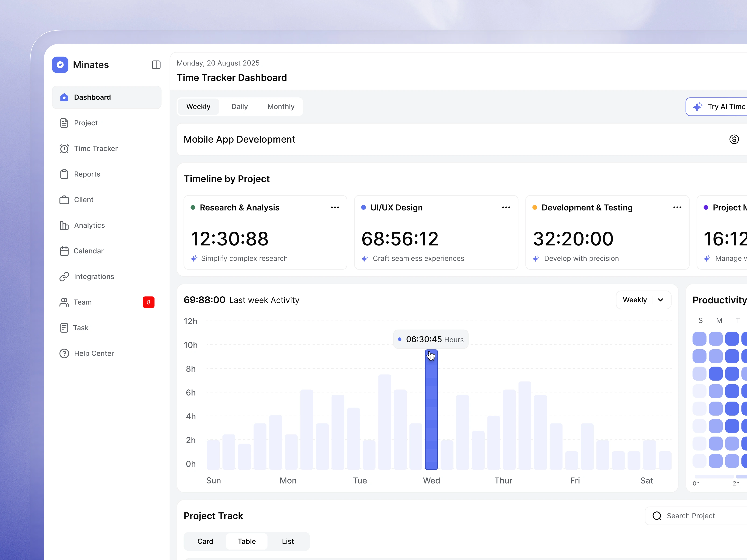The height and width of the screenshot is (560, 747).
Task: Open the Reports clipboard icon
Action: 64,174
